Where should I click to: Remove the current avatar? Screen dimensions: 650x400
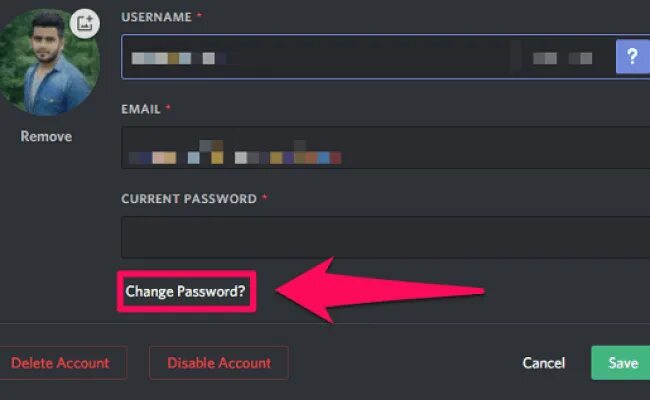coord(46,136)
